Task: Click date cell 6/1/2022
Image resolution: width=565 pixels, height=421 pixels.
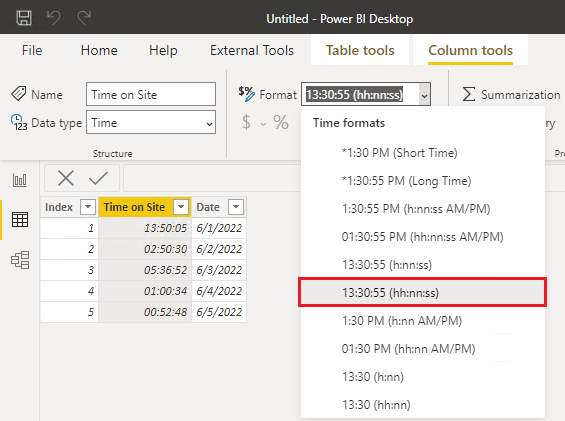Action: (219, 228)
